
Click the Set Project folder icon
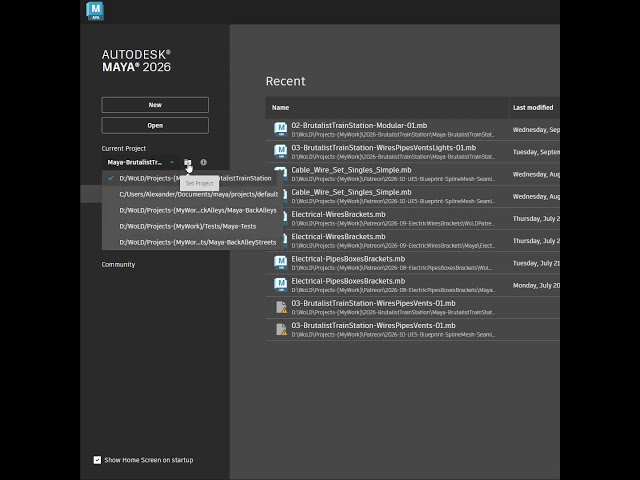[x=187, y=162]
